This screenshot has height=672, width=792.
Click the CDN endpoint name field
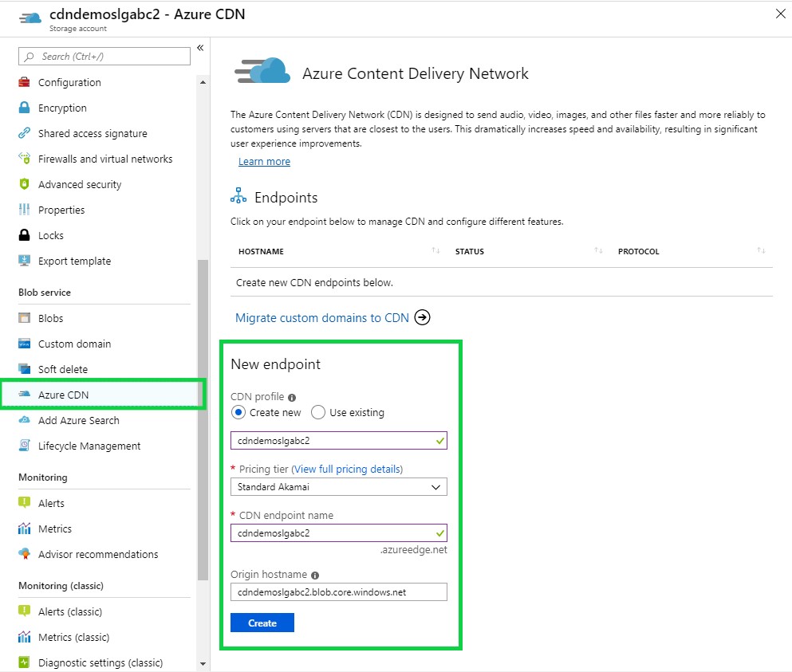point(338,532)
